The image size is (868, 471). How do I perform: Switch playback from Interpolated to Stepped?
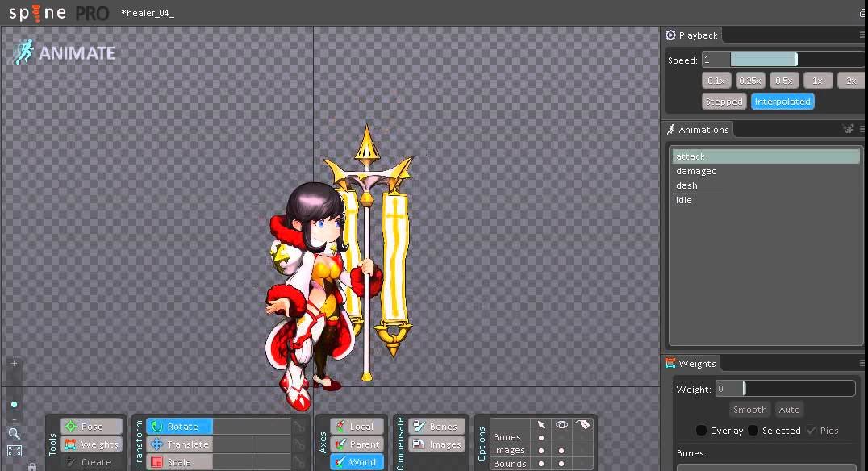tap(724, 101)
